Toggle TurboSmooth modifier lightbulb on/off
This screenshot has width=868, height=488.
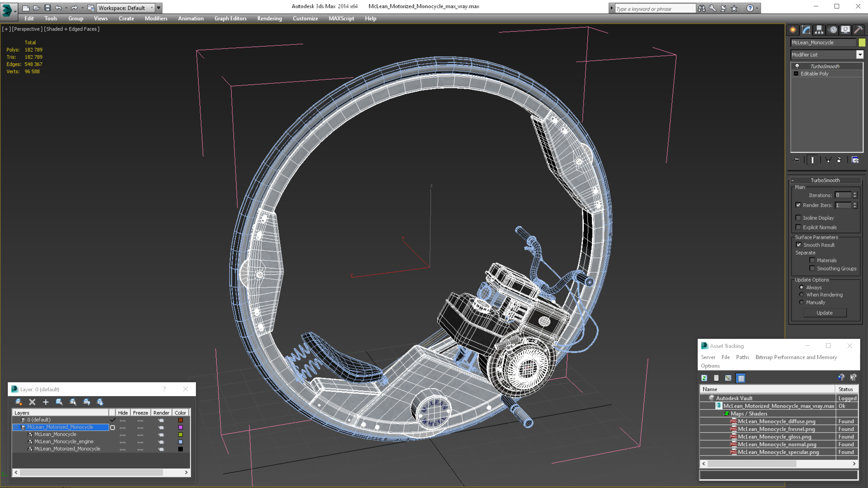797,66
